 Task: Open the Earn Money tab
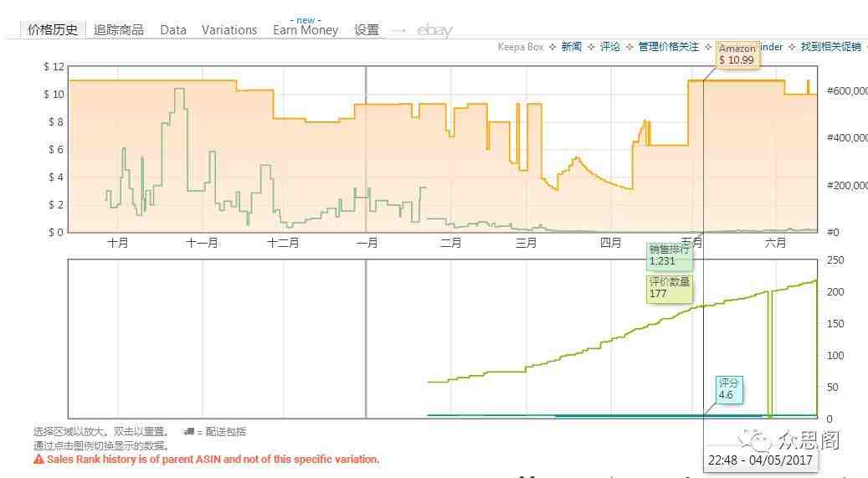click(x=306, y=30)
